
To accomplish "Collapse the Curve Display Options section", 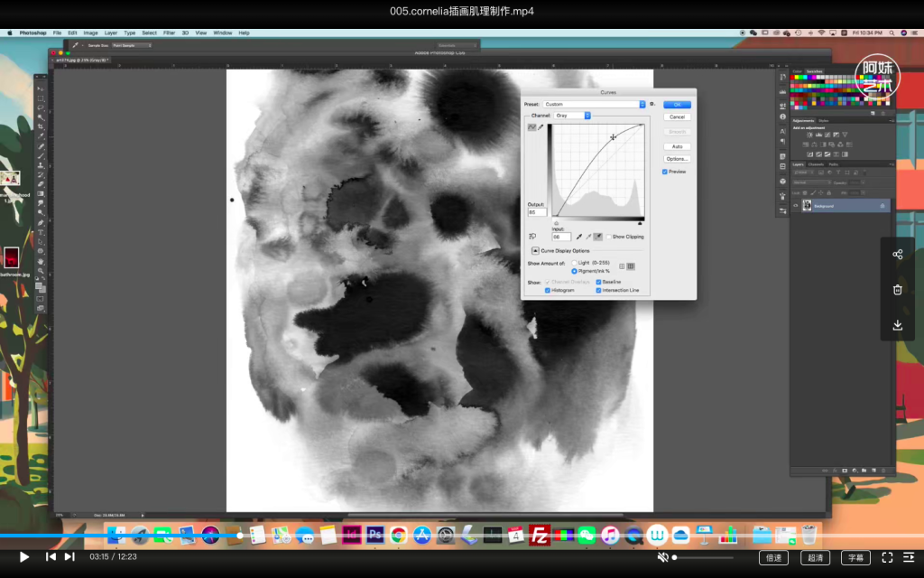I will (x=535, y=250).
